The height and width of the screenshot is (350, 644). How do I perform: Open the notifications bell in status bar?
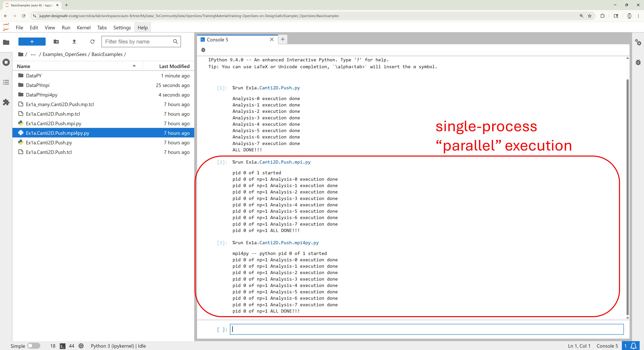[633, 346]
